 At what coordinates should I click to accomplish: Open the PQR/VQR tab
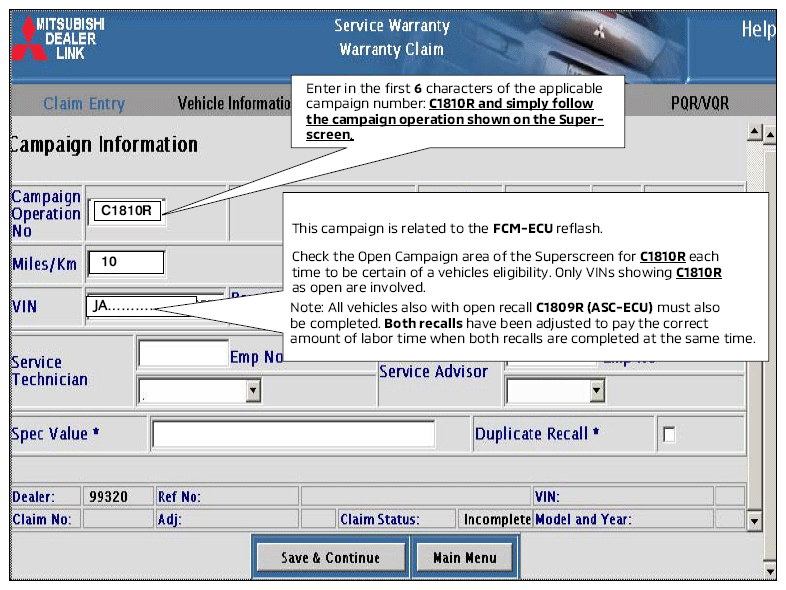(x=700, y=103)
